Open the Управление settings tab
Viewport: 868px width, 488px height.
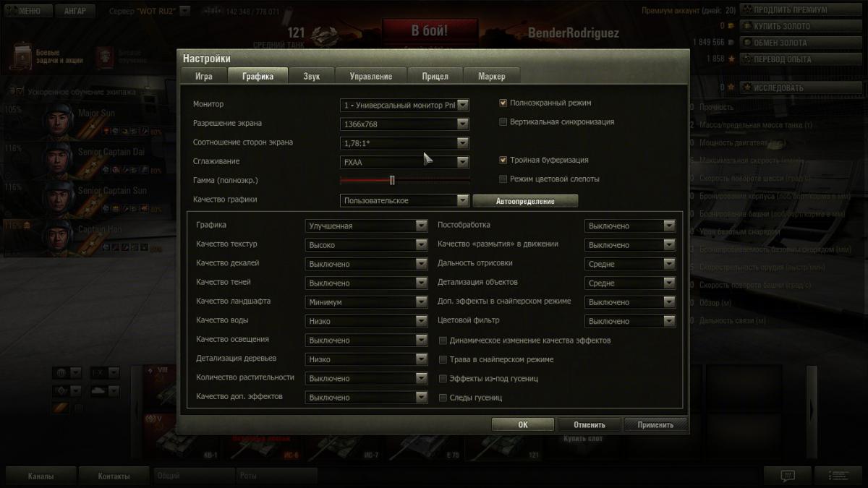[x=370, y=77]
